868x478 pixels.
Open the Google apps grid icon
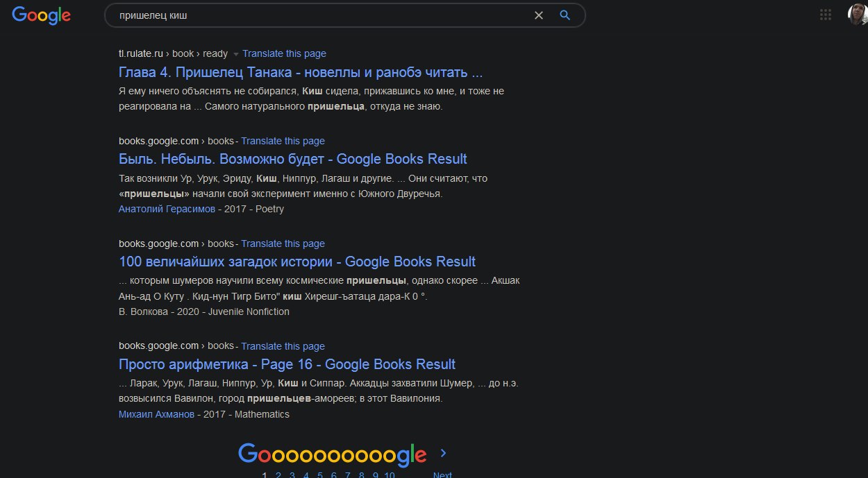coord(826,15)
